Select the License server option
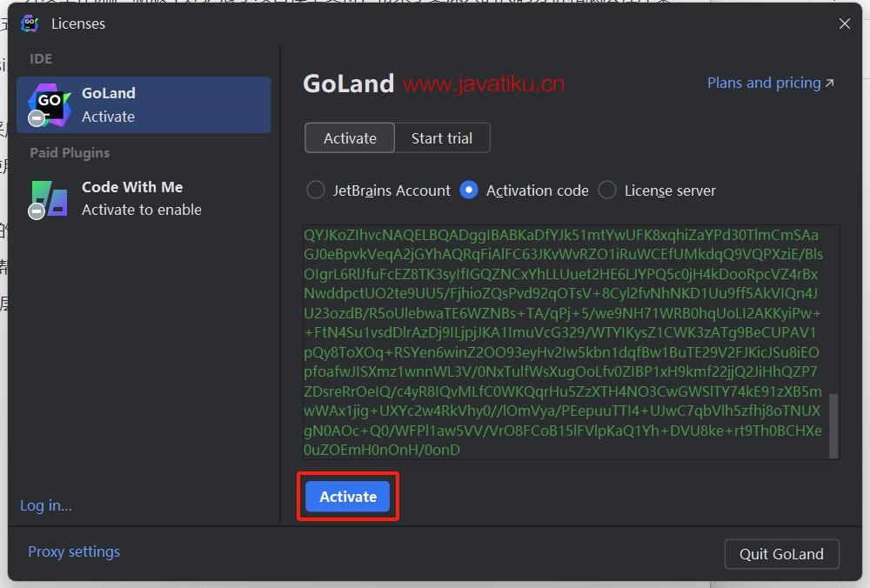The height and width of the screenshot is (588, 870). pos(607,190)
